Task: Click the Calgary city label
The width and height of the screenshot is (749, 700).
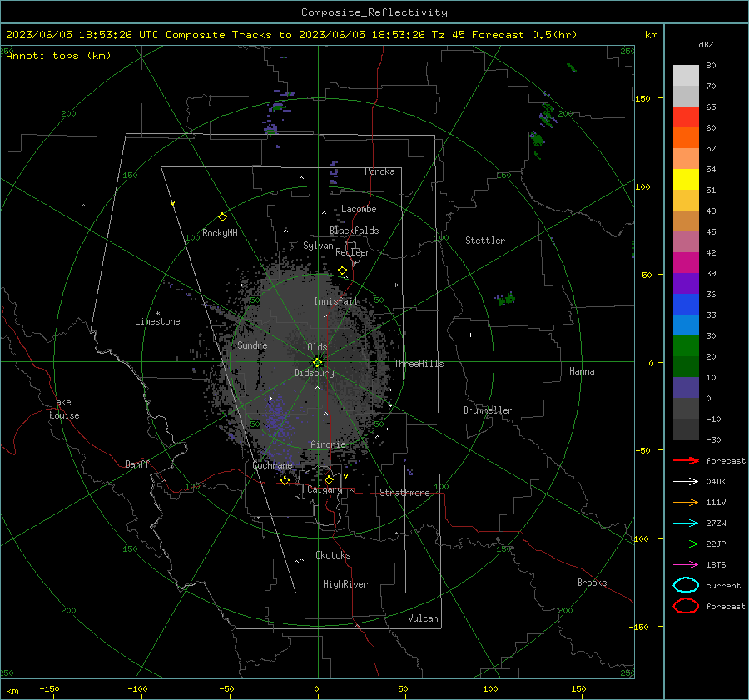Action: [325, 489]
